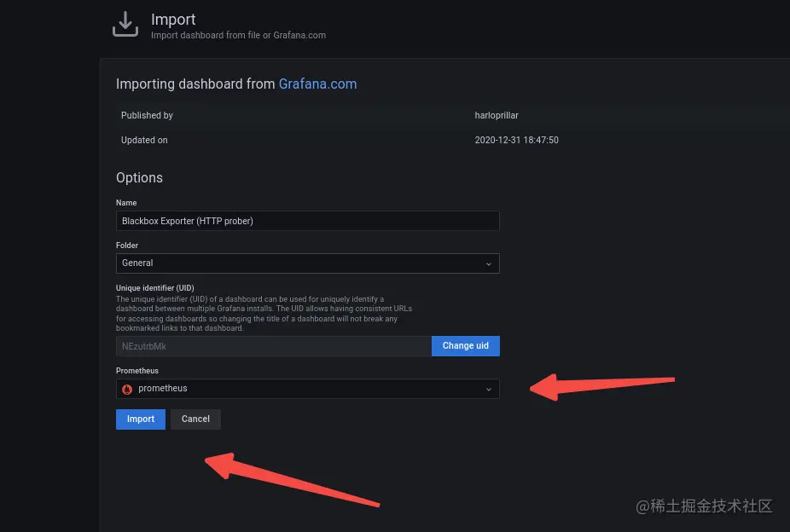Image resolution: width=790 pixels, height=532 pixels.
Task: Click the Prometheus dropdown chevron arrow
Action: click(x=488, y=389)
